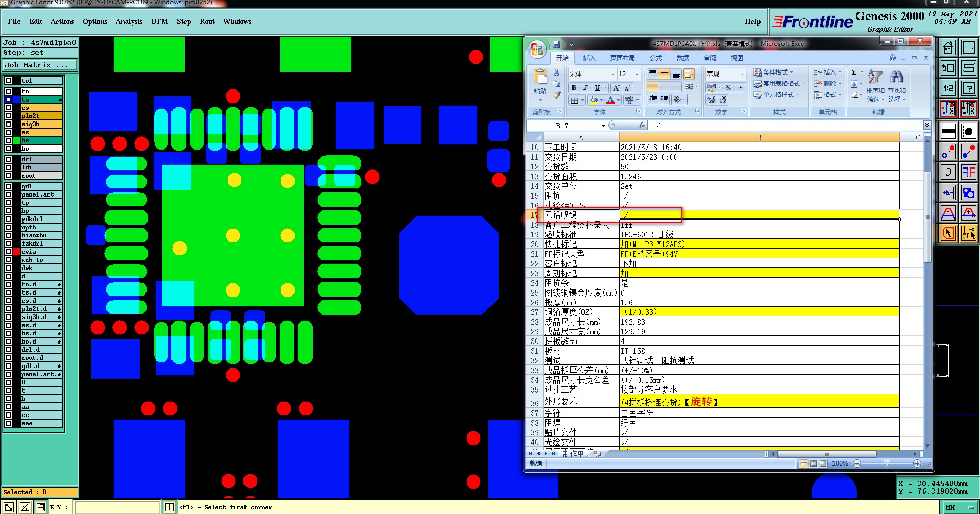Click the Format Painter brush icon
Screen dimensions: 980x514
(557, 95)
